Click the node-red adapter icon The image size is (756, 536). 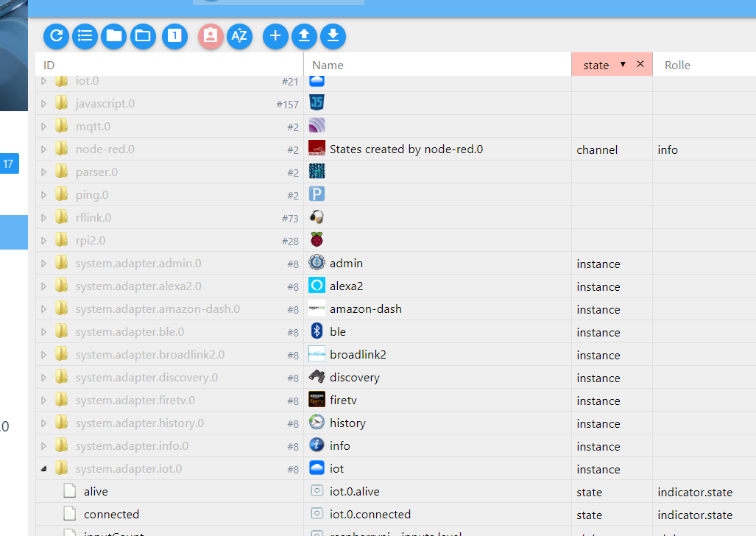click(317, 148)
